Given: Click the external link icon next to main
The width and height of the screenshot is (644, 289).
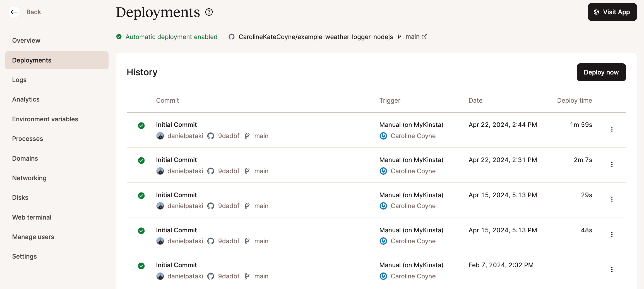Looking at the screenshot, I should (x=425, y=37).
